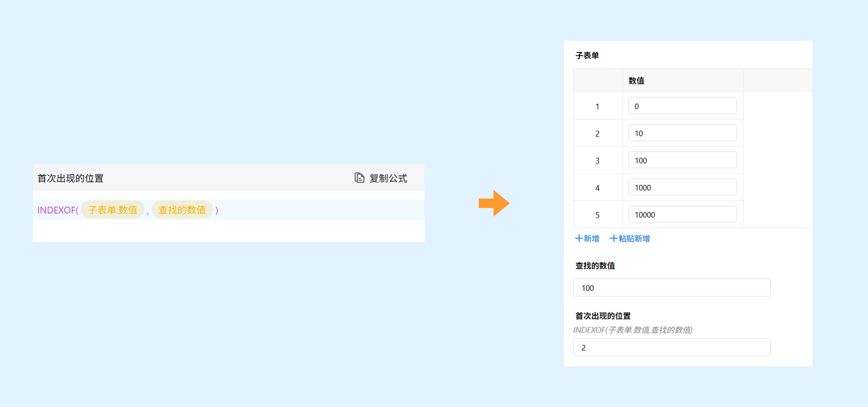Click the 复制公式 button label
Screen dimensions: 868x407
coord(388,178)
